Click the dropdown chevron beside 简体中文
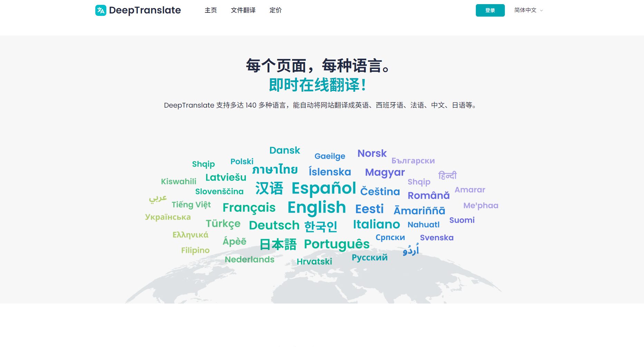 (x=541, y=11)
